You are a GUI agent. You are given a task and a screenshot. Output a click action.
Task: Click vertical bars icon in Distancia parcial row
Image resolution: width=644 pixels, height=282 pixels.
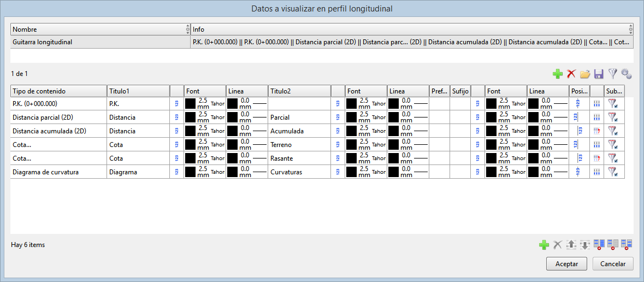pyautogui.click(x=597, y=117)
